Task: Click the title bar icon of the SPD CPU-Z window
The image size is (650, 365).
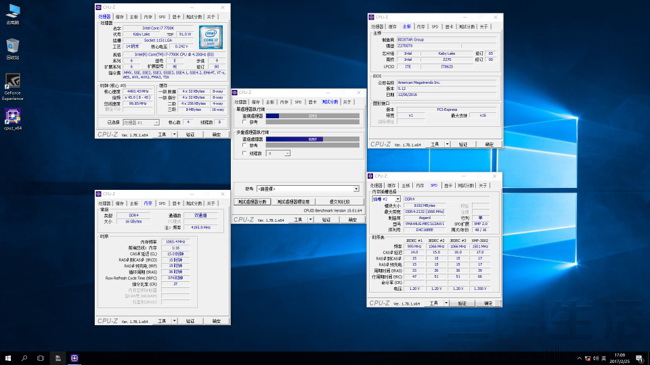Action: pyautogui.click(x=371, y=176)
